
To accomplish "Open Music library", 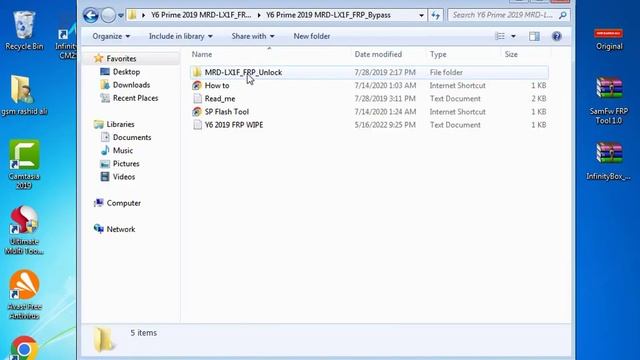I will pos(122,150).
